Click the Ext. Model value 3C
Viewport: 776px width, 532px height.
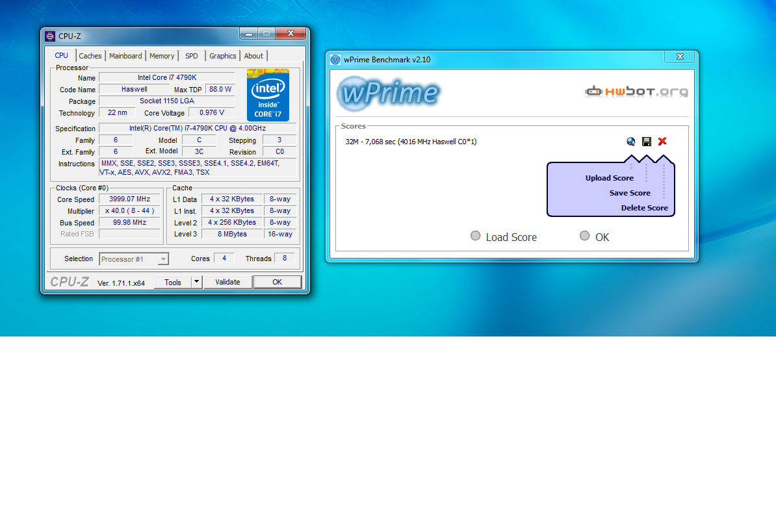click(x=199, y=152)
